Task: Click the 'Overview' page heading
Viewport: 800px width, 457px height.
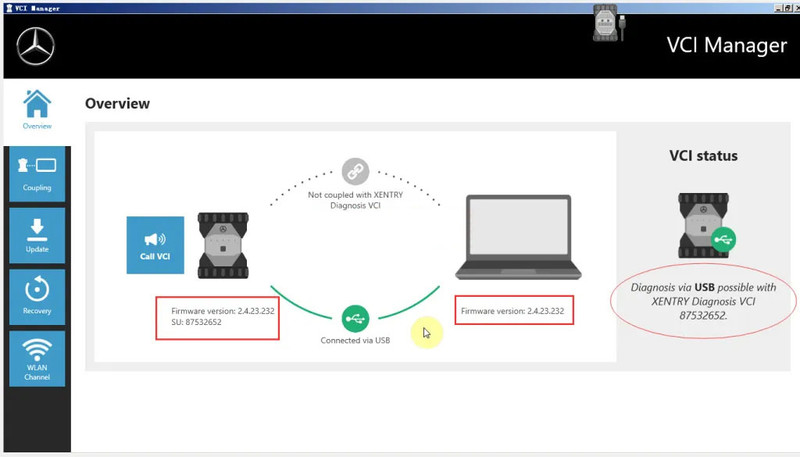Action: tap(117, 104)
